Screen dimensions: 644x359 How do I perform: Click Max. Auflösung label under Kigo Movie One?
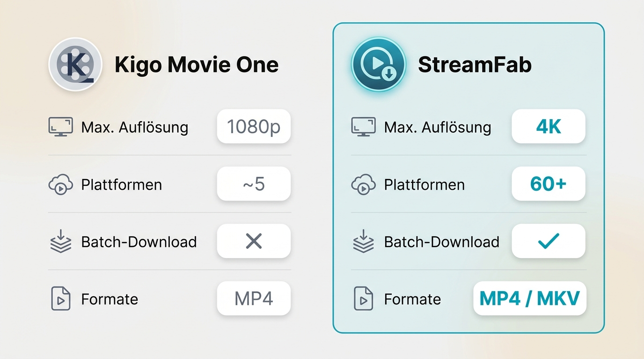coord(135,127)
